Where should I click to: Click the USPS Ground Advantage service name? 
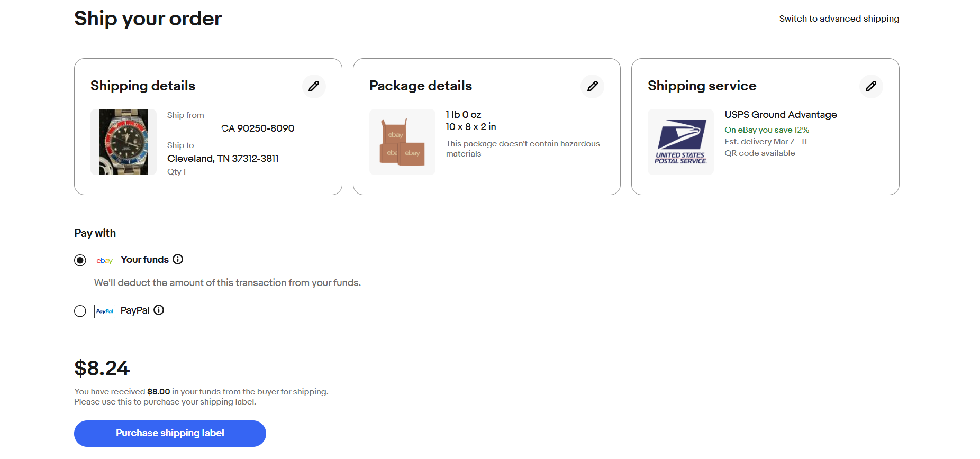781,115
